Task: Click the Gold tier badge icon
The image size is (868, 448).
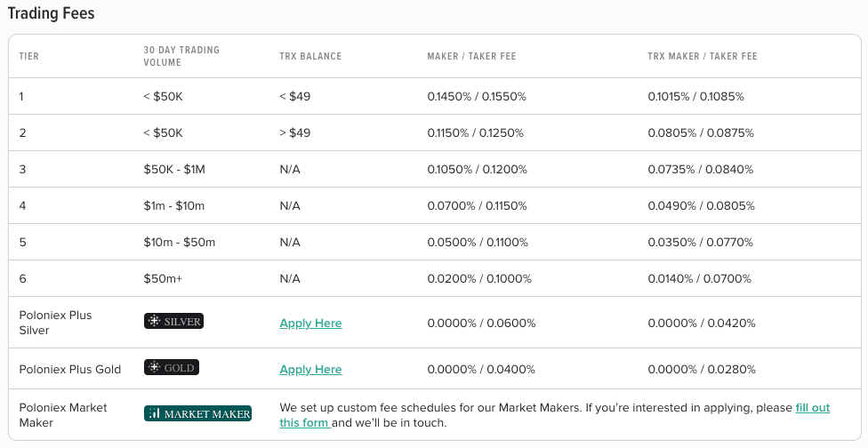Action: pos(172,367)
